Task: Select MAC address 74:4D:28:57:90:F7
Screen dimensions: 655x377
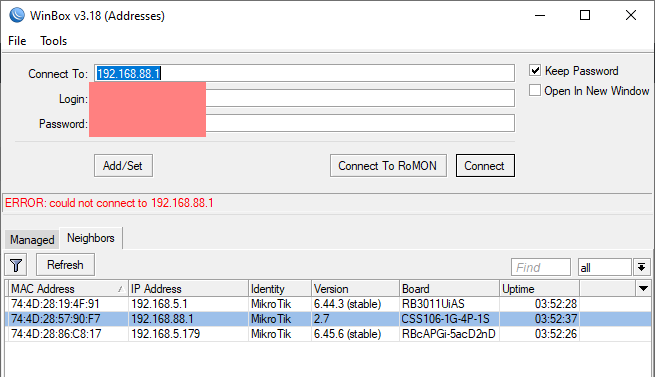Action: pyautogui.click(x=56, y=319)
